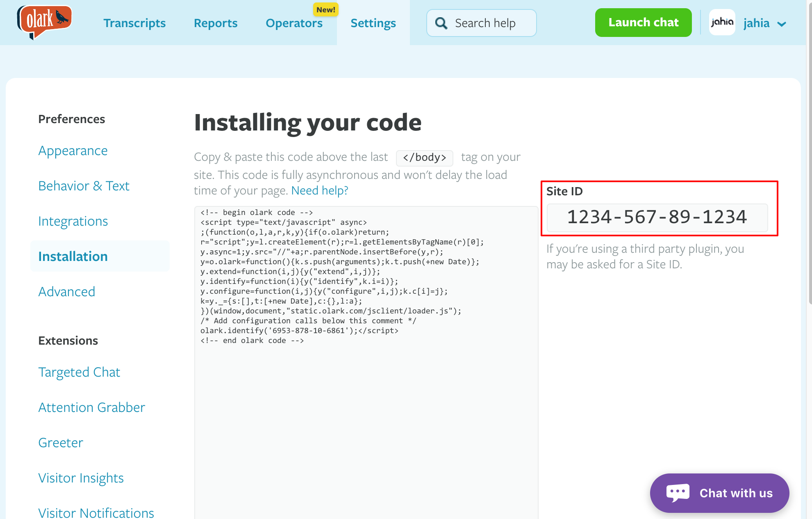The image size is (812, 519).
Task: Open Visitor Notifications extension
Action: click(x=96, y=512)
